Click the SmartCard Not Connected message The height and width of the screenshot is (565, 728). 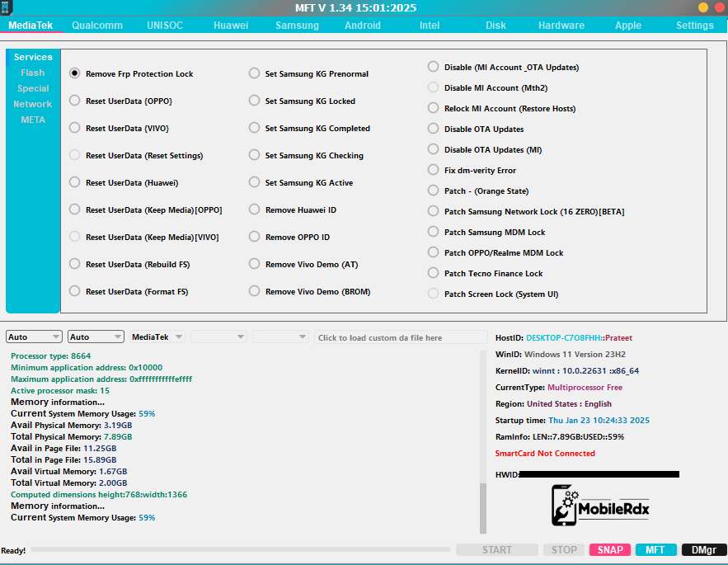[545, 453]
